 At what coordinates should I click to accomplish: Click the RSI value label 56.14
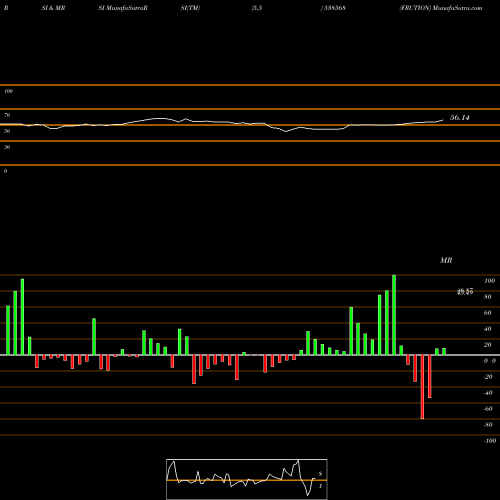(460, 118)
